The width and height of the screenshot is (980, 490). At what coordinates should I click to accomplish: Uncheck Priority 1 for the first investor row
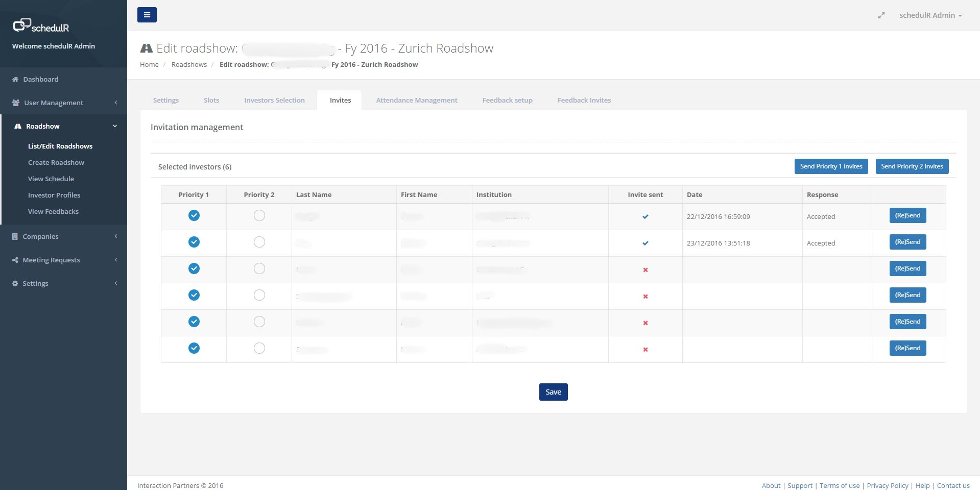point(194,215)
